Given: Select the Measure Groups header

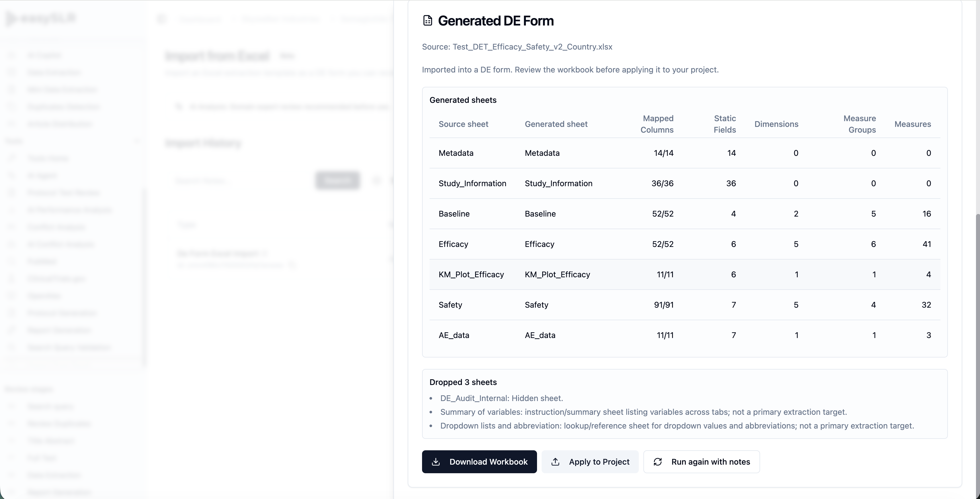Looking at the screenshot, I should point(859,124).
